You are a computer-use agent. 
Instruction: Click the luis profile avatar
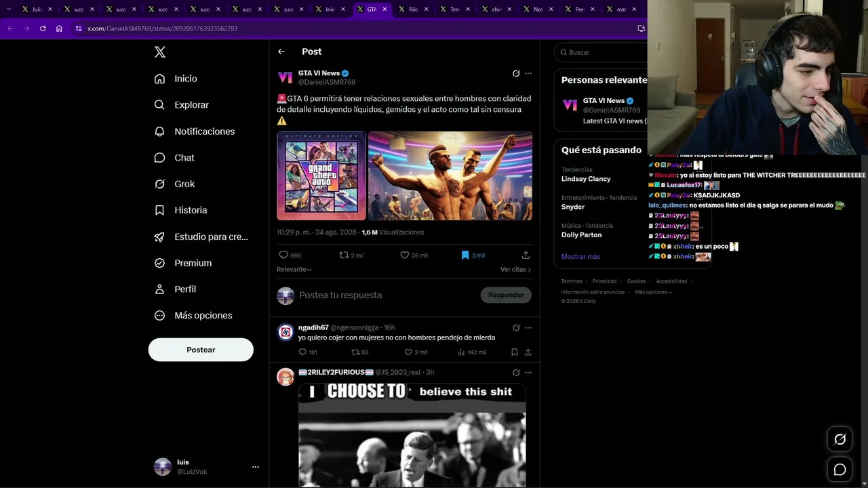pos(163,467)
